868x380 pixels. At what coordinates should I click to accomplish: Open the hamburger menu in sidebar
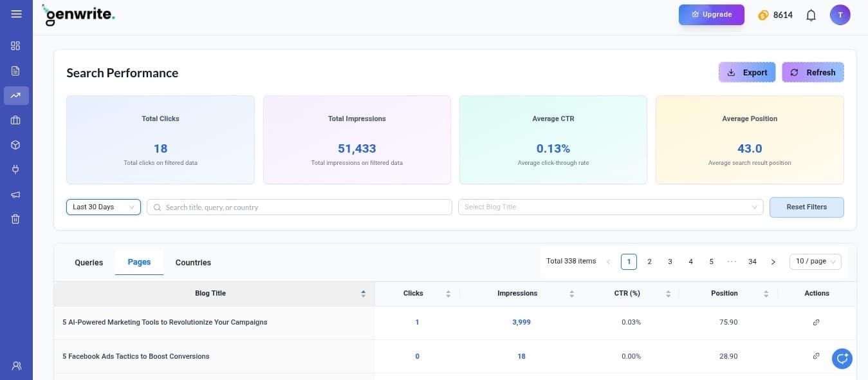[x=16, y=14]
